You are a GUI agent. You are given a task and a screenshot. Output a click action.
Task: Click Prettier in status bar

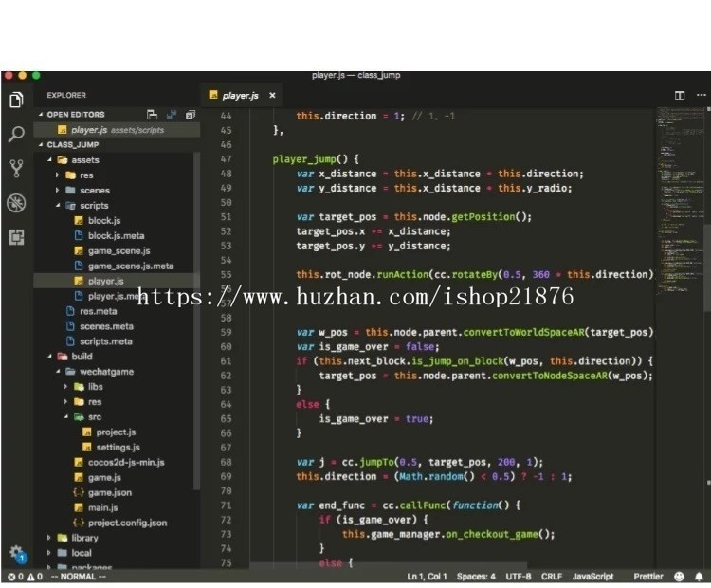click(x=648, y=577)
